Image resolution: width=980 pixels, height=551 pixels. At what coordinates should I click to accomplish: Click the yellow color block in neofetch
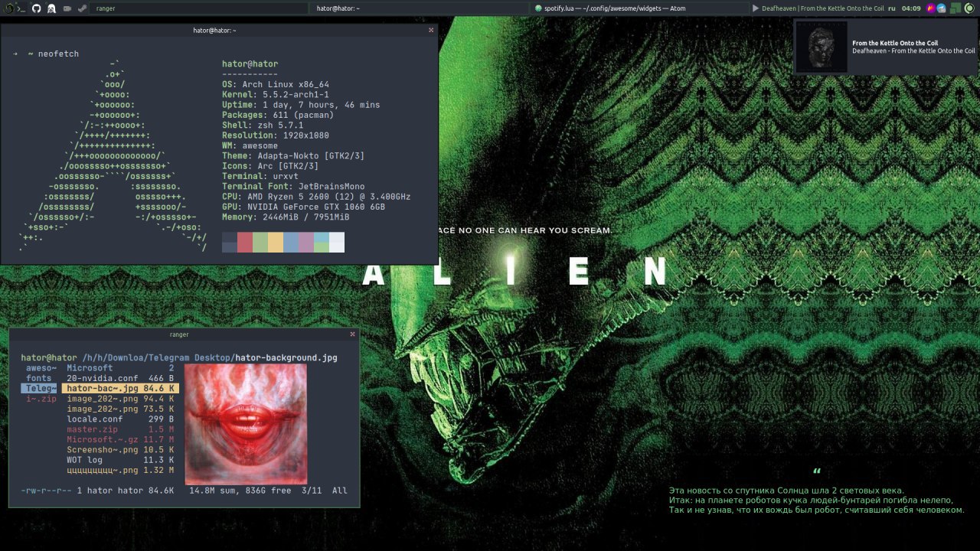[276, 243]
